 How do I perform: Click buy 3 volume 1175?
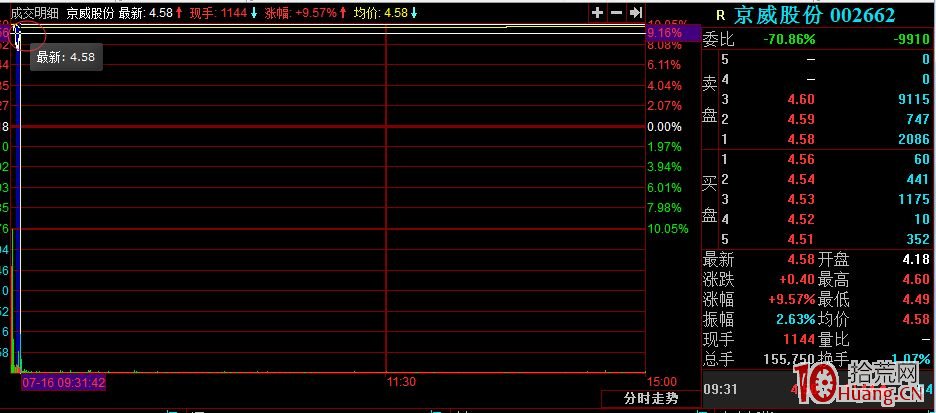click(914, 199)
